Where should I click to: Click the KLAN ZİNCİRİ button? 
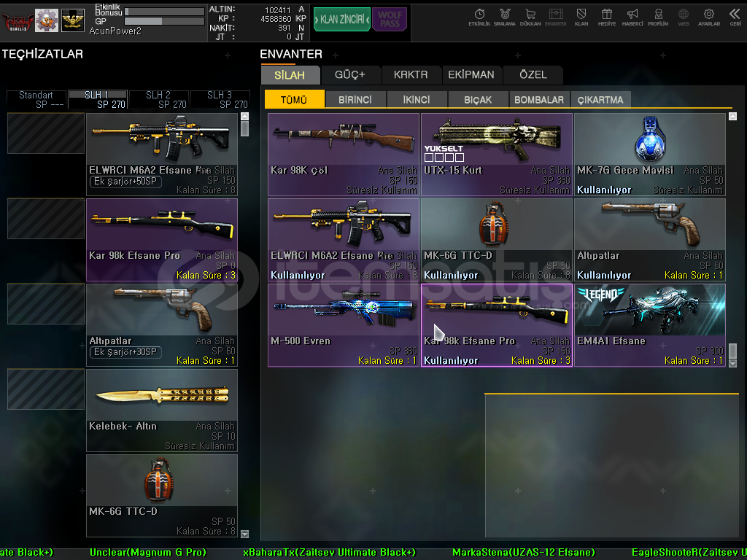click(342, 20)
